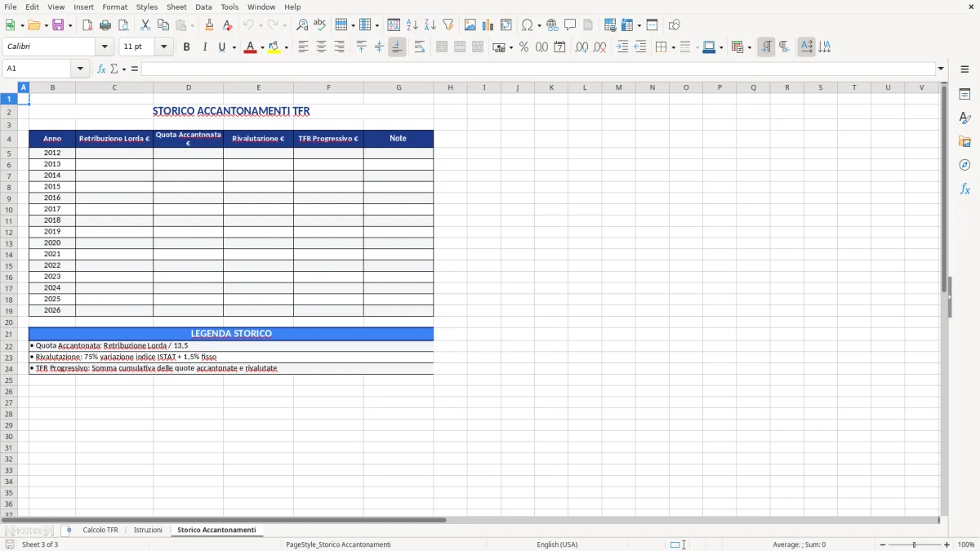Screen dimensions: 980x551
Task: Toggle Center Horizontally alignment
Action: [321, 47]
